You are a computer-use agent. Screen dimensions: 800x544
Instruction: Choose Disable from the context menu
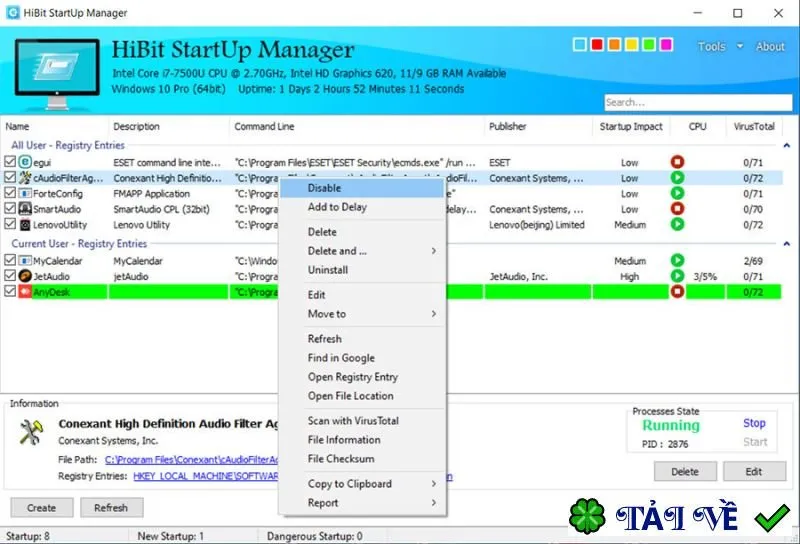click(362, 188)
